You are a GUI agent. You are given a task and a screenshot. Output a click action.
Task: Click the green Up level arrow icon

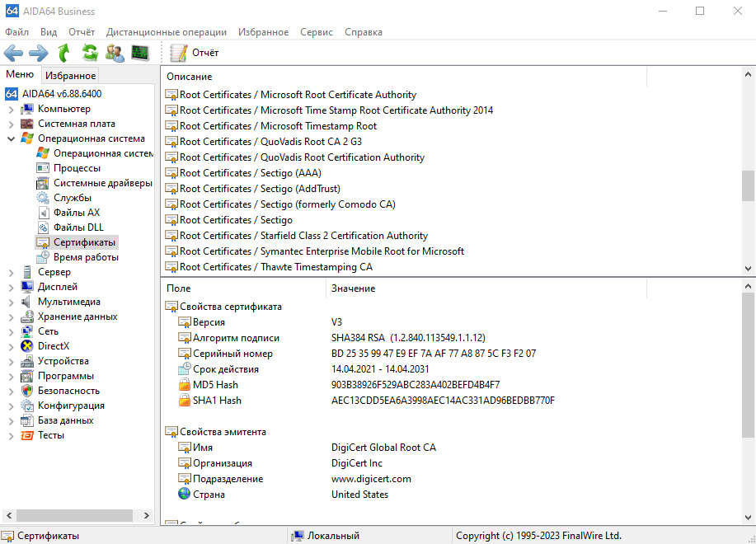click(x=64, y=53)
